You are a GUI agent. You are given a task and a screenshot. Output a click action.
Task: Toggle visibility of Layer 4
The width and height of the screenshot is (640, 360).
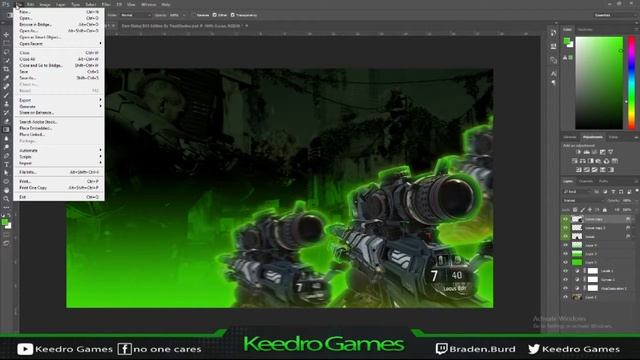(x=566, y=245)
